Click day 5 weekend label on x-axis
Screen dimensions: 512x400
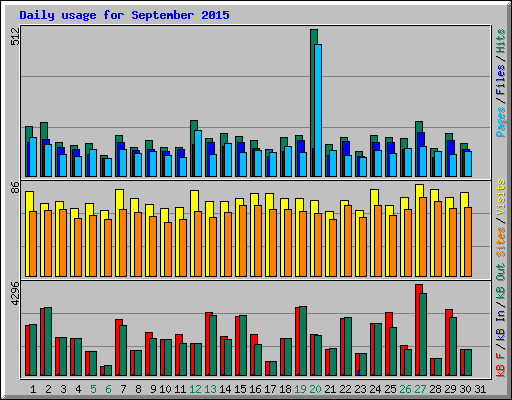tap(93, 389)
